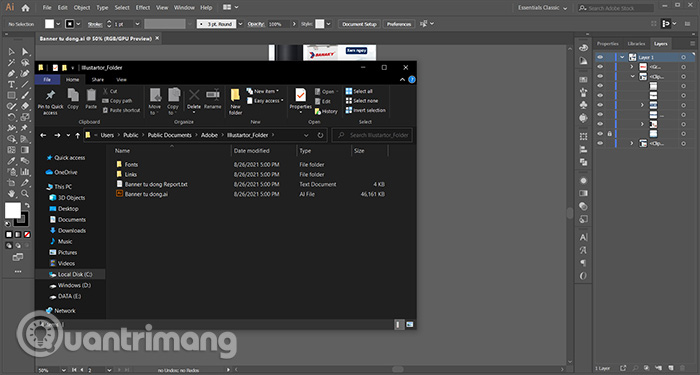Image resolution: width=700 pixels, height=375 pixels.
Task: Open the Object menu
Action: point(82,8)
